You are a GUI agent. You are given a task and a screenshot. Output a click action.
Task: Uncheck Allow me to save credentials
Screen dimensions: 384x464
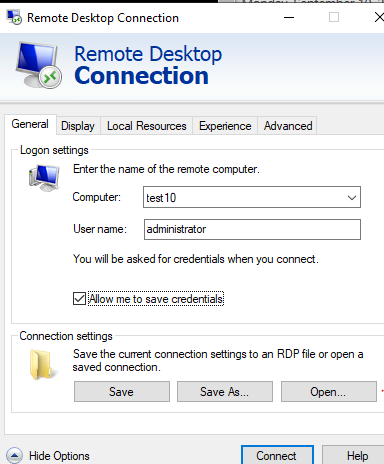[x=79, y=299]
